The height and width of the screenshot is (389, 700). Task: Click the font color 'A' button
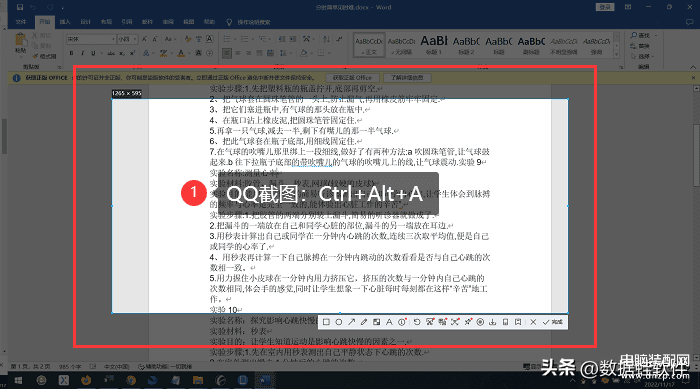[x=181, y=53]
